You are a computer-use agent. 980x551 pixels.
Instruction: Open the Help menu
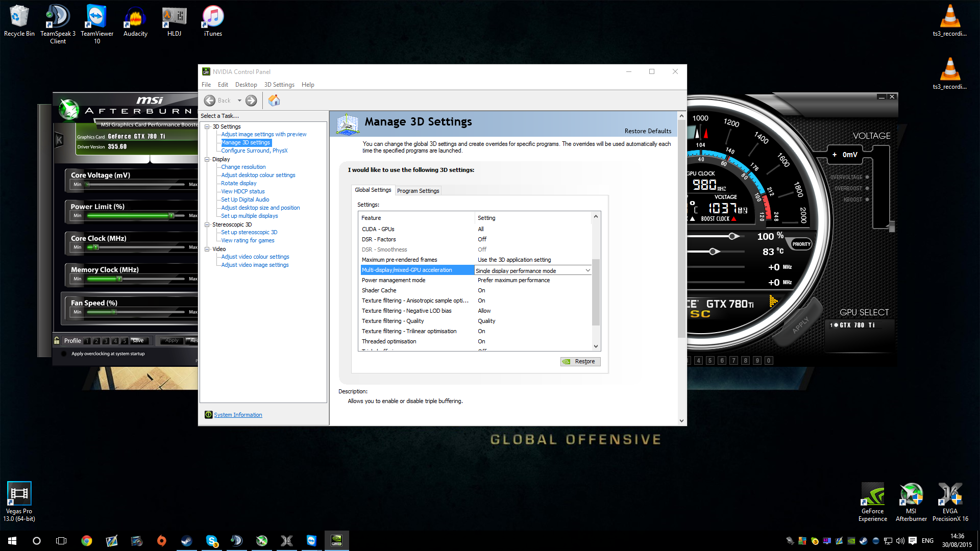(308, 85)
